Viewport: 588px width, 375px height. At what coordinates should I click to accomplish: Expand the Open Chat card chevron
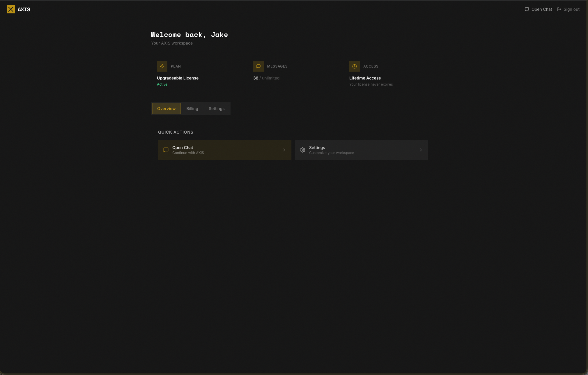(x=284, y=150)
